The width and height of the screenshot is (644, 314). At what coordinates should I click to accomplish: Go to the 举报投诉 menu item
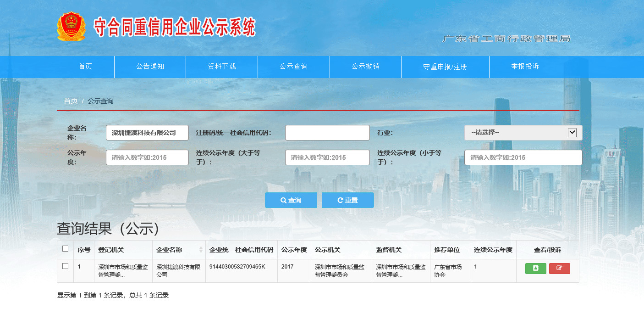525,67
